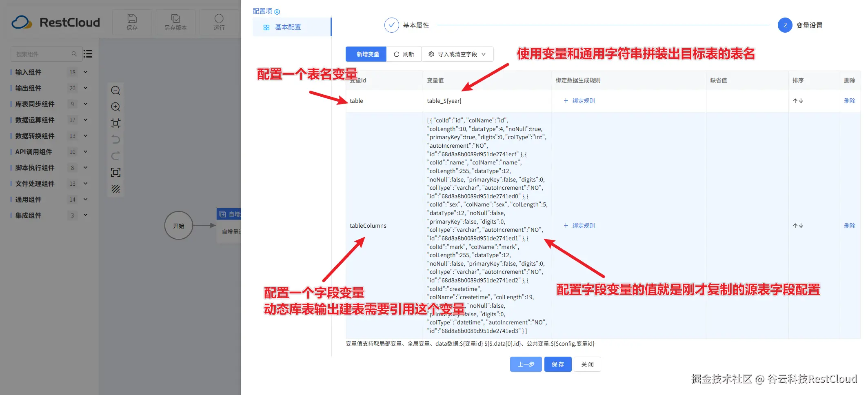Click the 缺省值 column header

pos(747,80)
